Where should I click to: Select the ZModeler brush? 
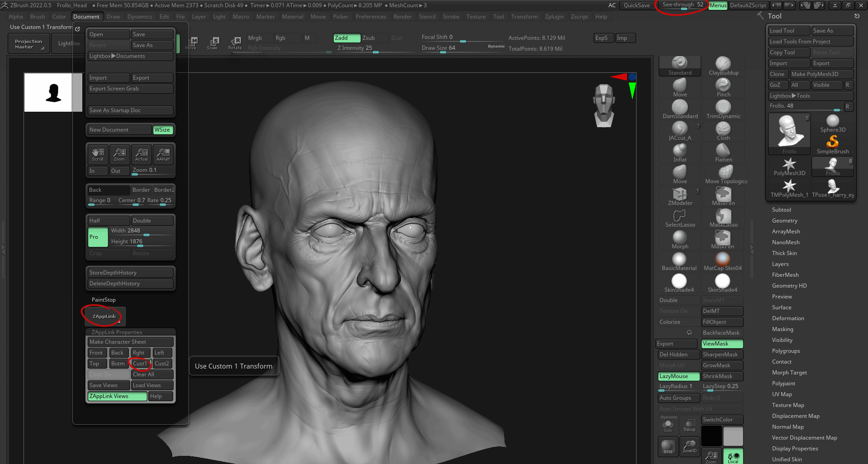pos(679,195)
